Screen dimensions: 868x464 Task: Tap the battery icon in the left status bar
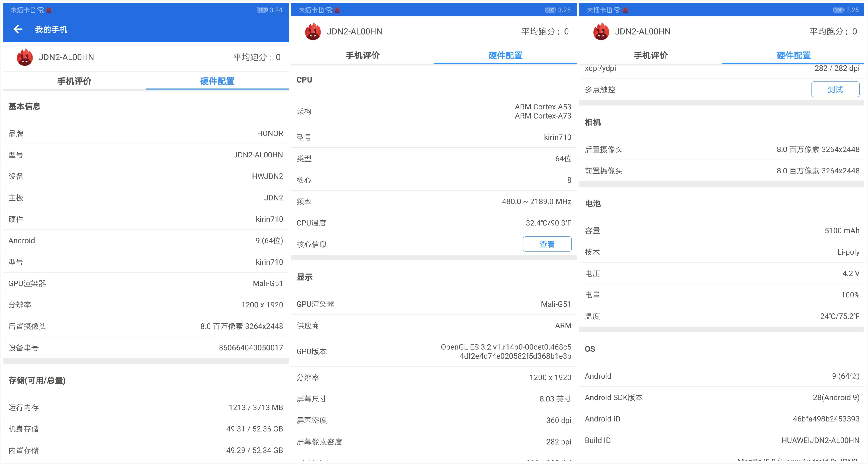[262, 10]
